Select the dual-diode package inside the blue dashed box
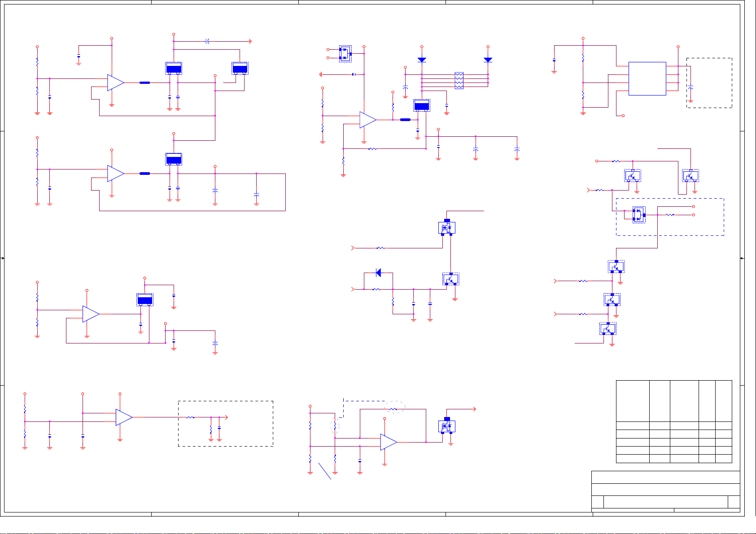The width and height of the screenshot is (756, 534). (639, 215)
